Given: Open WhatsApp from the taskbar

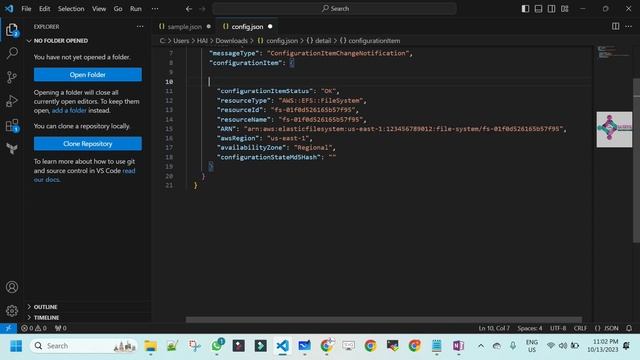Looking at the screenshot, I should pyautogui.click(x=217, y=346).
